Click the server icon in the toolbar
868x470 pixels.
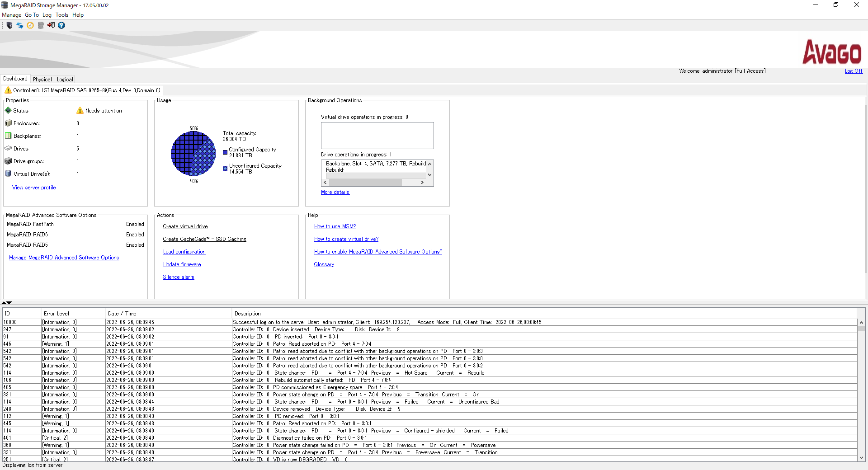(x=9, y=25)
